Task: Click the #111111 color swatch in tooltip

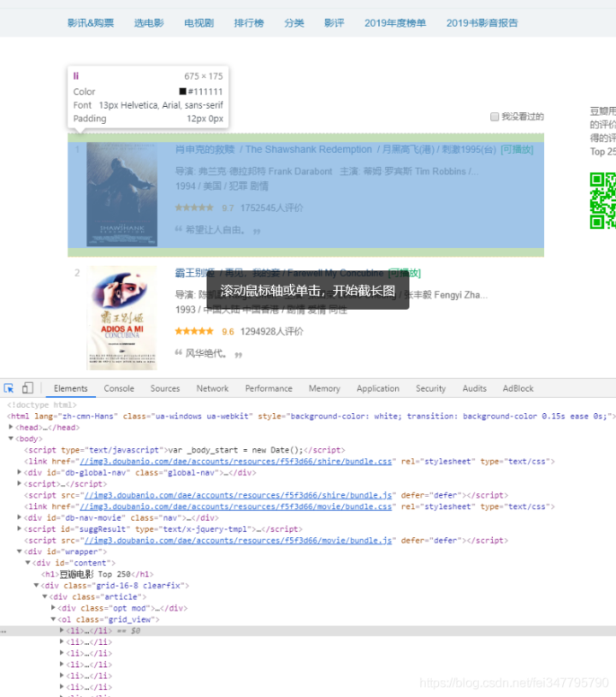Action: click(182, 92)
